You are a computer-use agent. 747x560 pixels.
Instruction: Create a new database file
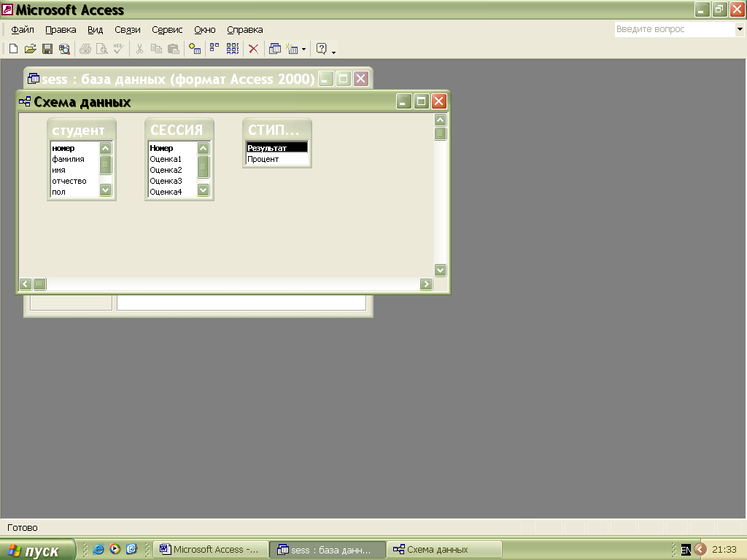(13, 49)
